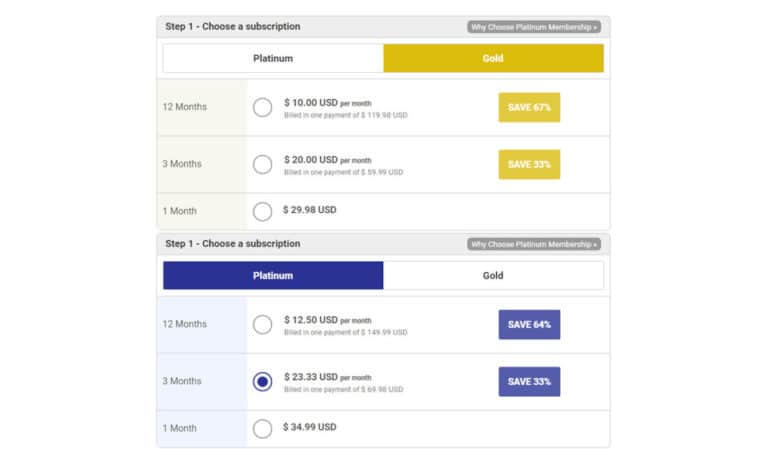The image size is (768, 449).
Task: Choose Gold 1 Month $29.98 radio
Action: tap(263, 212)
